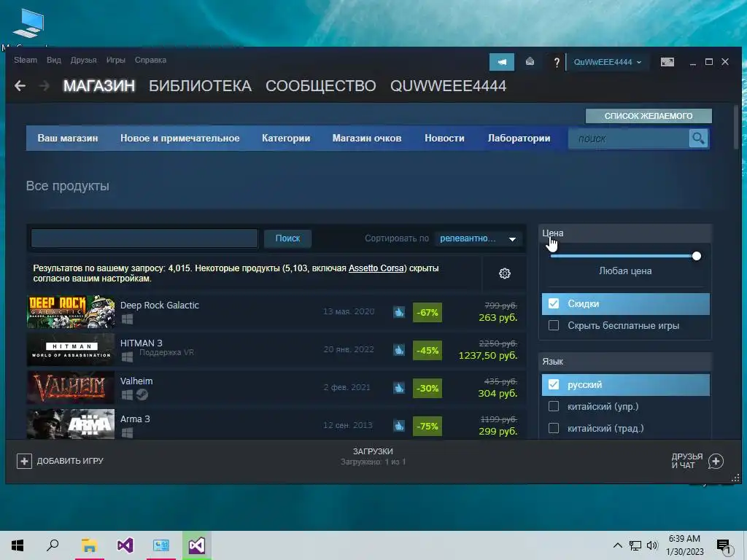
Task: Click Windows platform icon under HITMAN 3
Action: pos(127,357)
